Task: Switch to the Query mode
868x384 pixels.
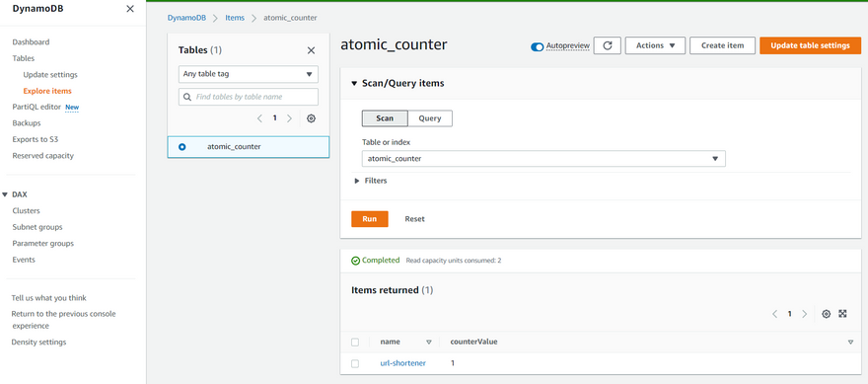Action: (x=430, y=118)
